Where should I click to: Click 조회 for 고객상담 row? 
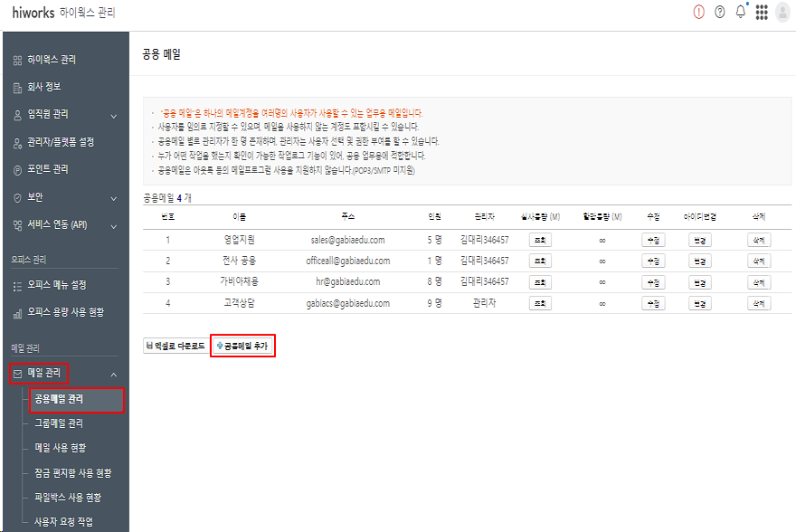coord(540,304)
